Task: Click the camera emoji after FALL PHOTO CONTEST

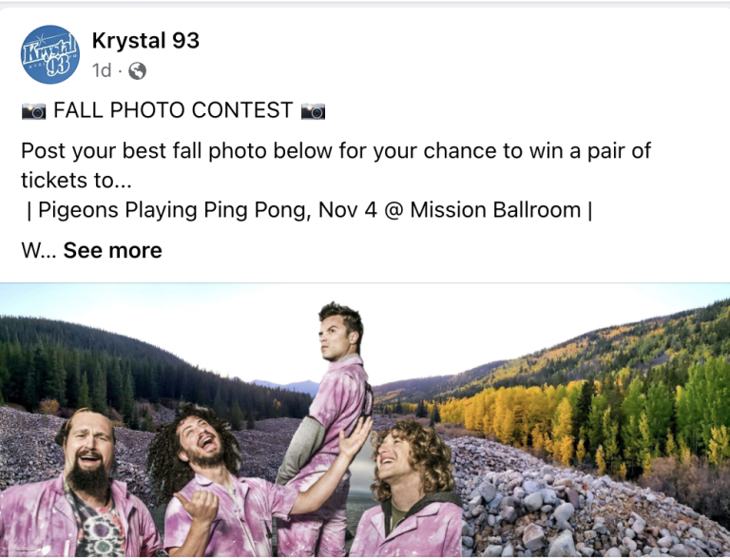Action: 313,111
